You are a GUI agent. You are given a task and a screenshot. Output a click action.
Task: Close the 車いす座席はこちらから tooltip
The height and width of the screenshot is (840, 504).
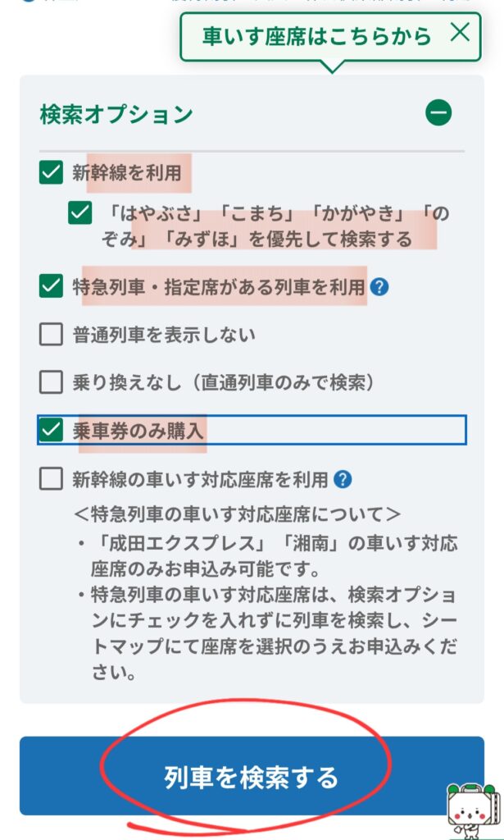461,33
